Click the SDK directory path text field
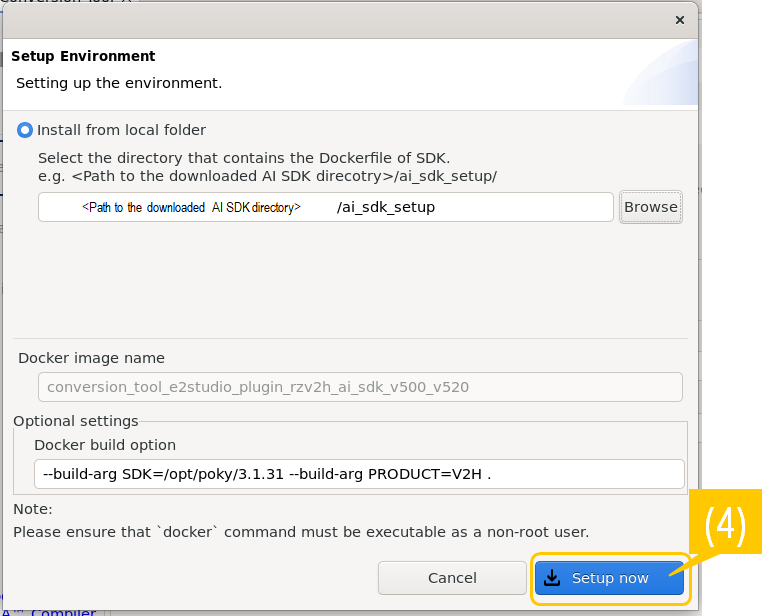 325,207
